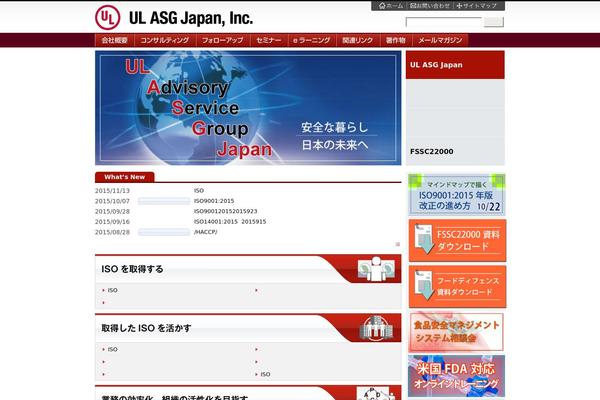Open the ISO9001:2015 news item
The height and width of the screenshot is (400, 600).
tap(214, 201)
